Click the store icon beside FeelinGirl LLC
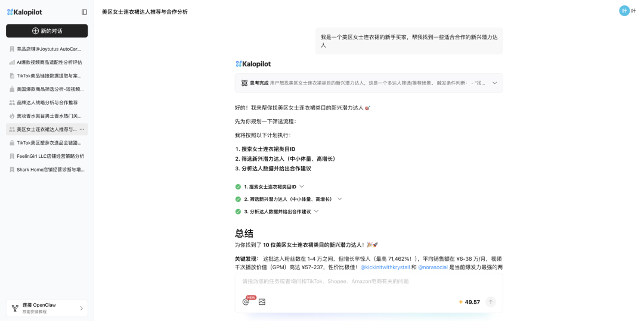The height and width of the screenshot is (321, 644). [12, 156]
